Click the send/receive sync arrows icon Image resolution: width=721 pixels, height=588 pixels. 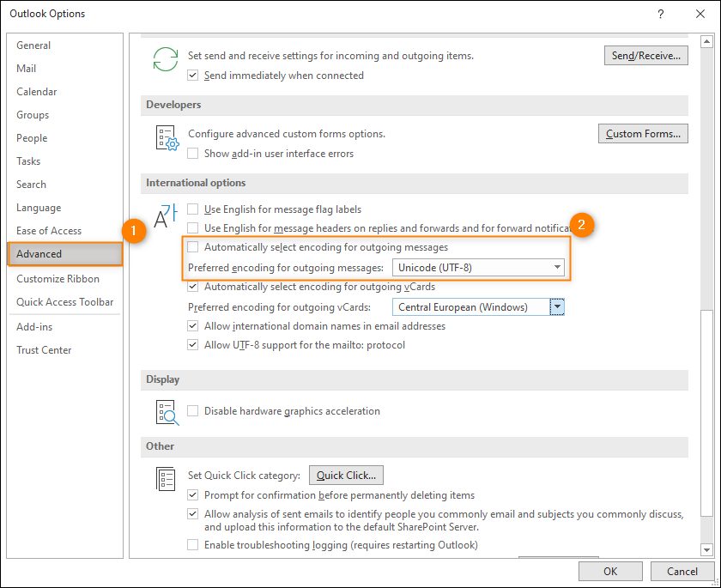click(166, 59)
